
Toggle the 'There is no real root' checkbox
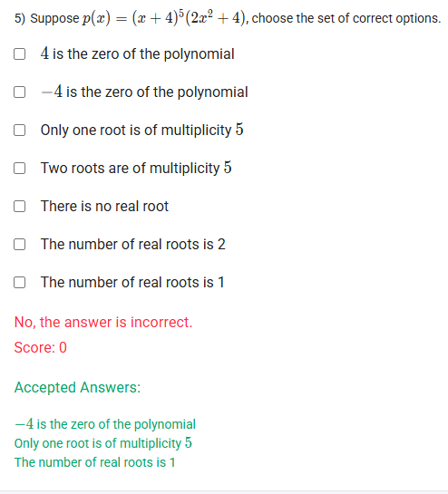[x=20, y=207]
